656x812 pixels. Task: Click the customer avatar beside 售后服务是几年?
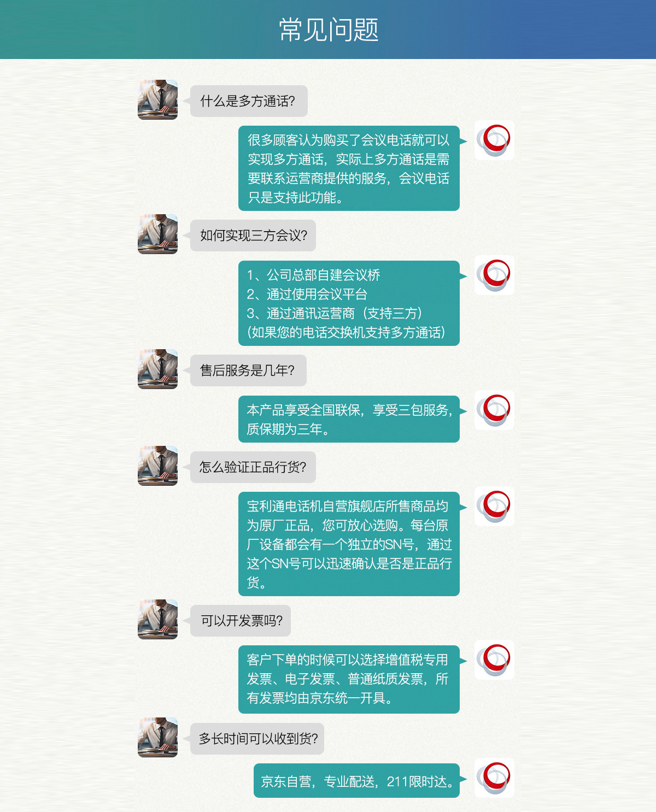click(x=157, y=369)
